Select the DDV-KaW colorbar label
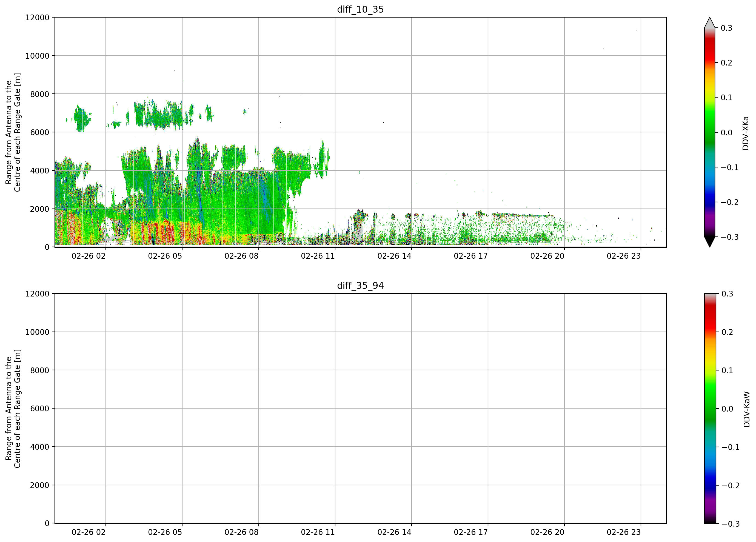This screenshot has height=542, width=756. 747,409
